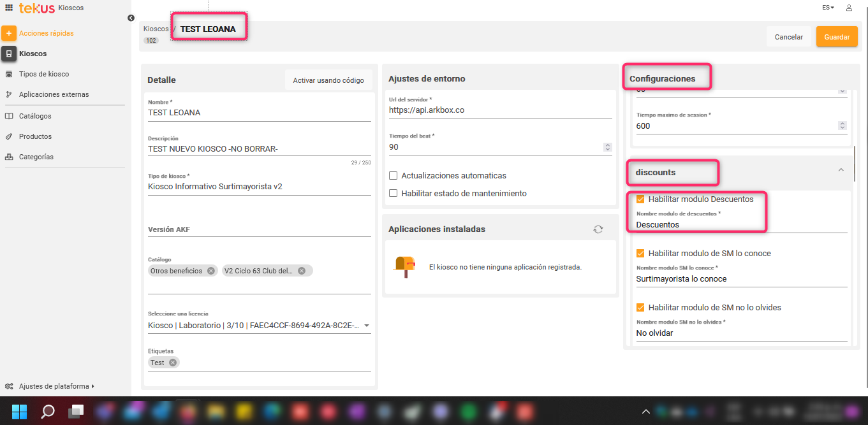
Task: Uncheck Habilitar modulo Descuentos
Action: pos(640,199)
